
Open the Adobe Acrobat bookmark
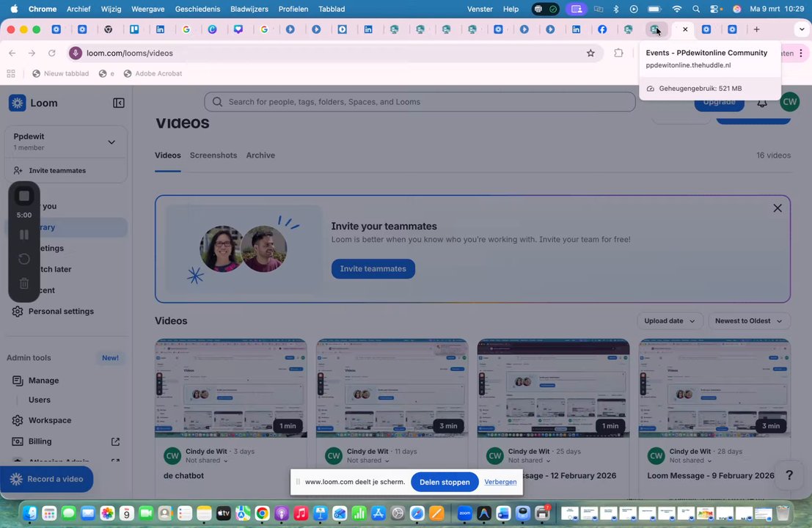[x=153, y=73]
